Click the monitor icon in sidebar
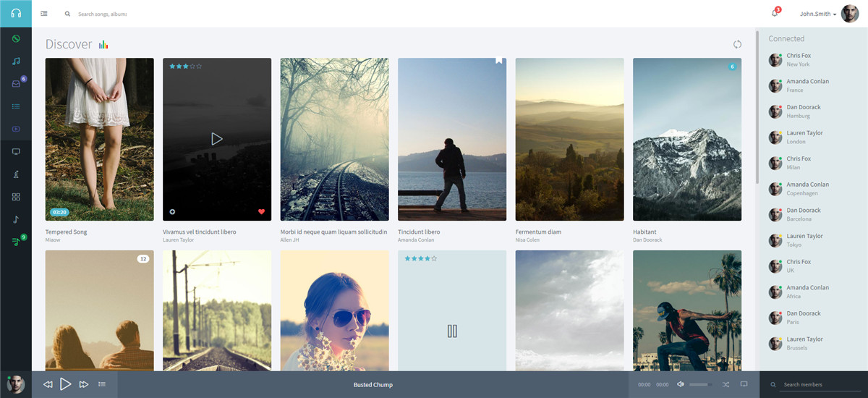The height and width of the screenshot is (398, 868). tap(16, 151)
